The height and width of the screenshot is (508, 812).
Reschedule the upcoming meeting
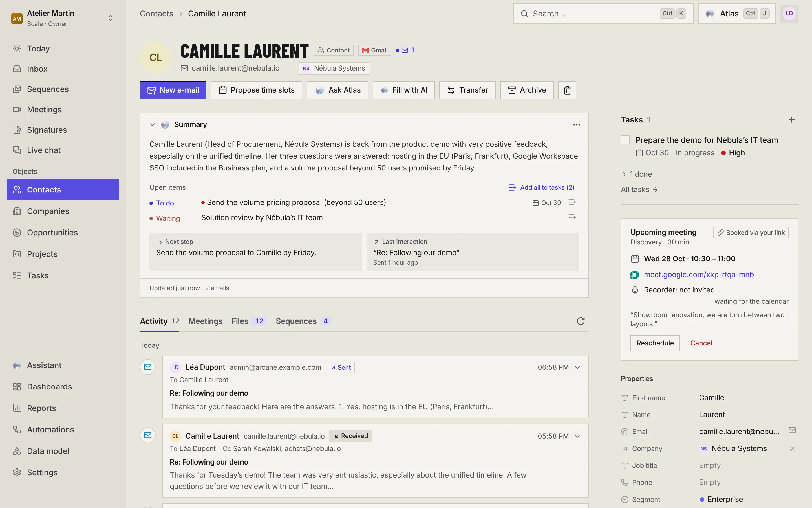click(x=655, y=343)
